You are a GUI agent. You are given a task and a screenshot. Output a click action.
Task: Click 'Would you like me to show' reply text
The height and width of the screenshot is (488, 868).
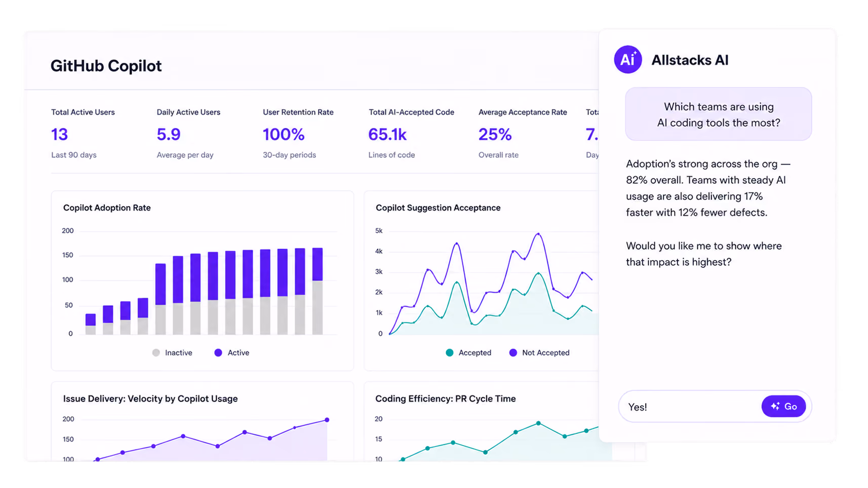click(x=704, y=254)
